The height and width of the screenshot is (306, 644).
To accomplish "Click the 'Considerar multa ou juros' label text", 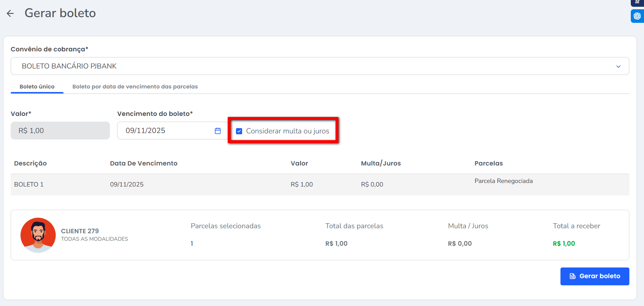I will tap(287, 131).
